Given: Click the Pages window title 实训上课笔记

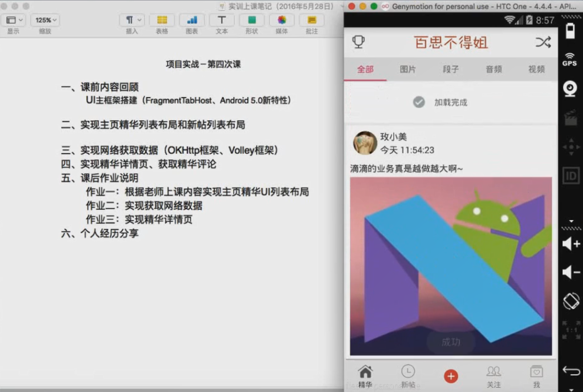Looking at the screenshot, I should tap(283, 6).
